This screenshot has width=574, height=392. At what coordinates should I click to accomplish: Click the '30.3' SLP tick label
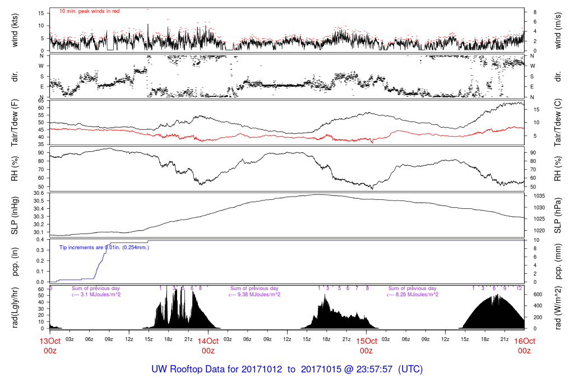pyautogui.click(x=39, y=217)
